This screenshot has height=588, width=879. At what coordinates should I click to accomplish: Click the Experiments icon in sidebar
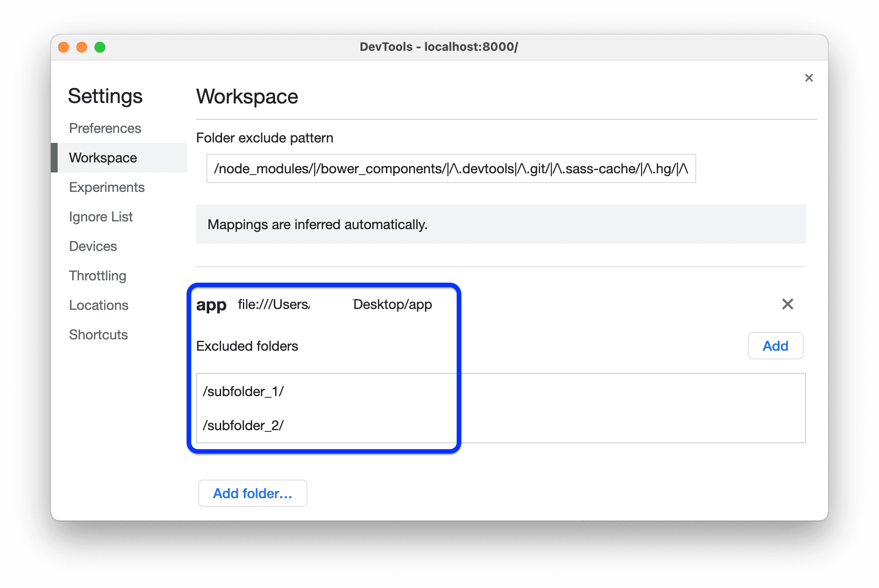pos(107,187)
